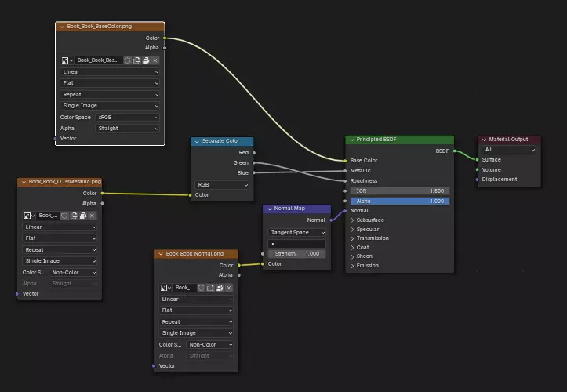Click BSDF output socket on Principled BSDF
567x392 pixels.
tap(455, 151)
